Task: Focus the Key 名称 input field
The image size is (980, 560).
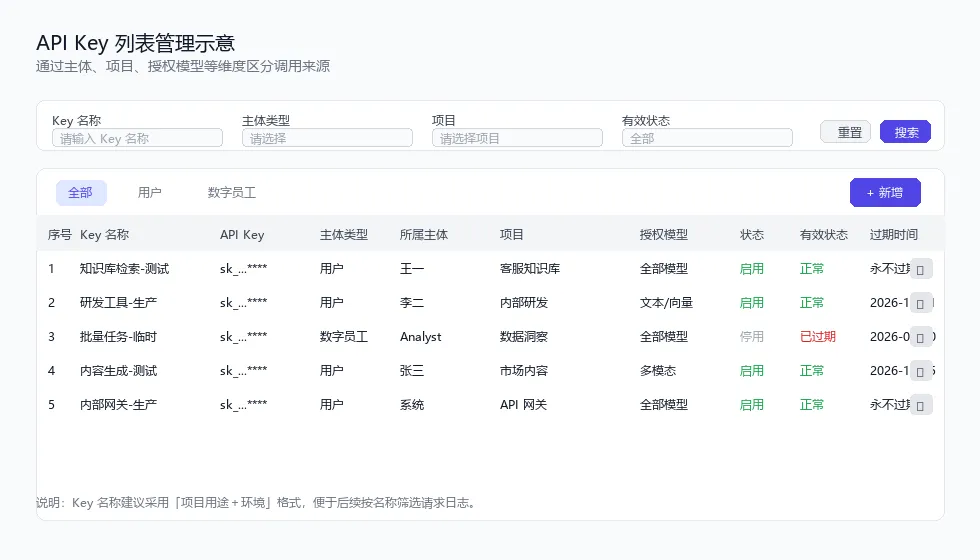Action: click(x=138, y=138)
